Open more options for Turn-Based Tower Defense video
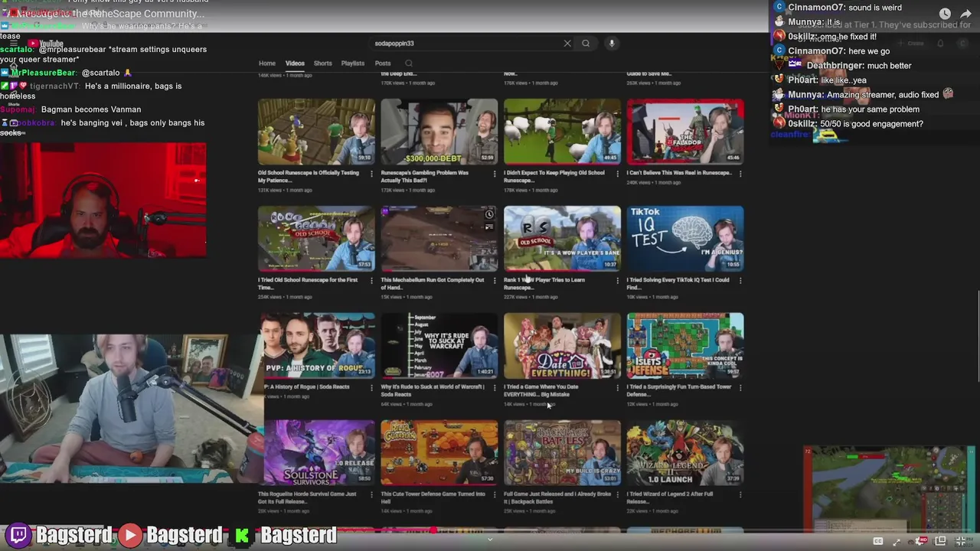 (x=740, y=388)
